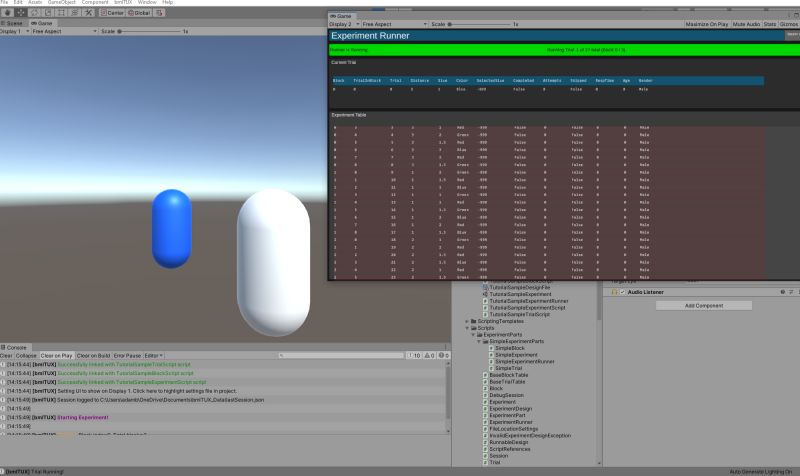Viewport: 800px width, 476px height.
Task: Toggle Error Pause in Console
Action: coord(127,356)
